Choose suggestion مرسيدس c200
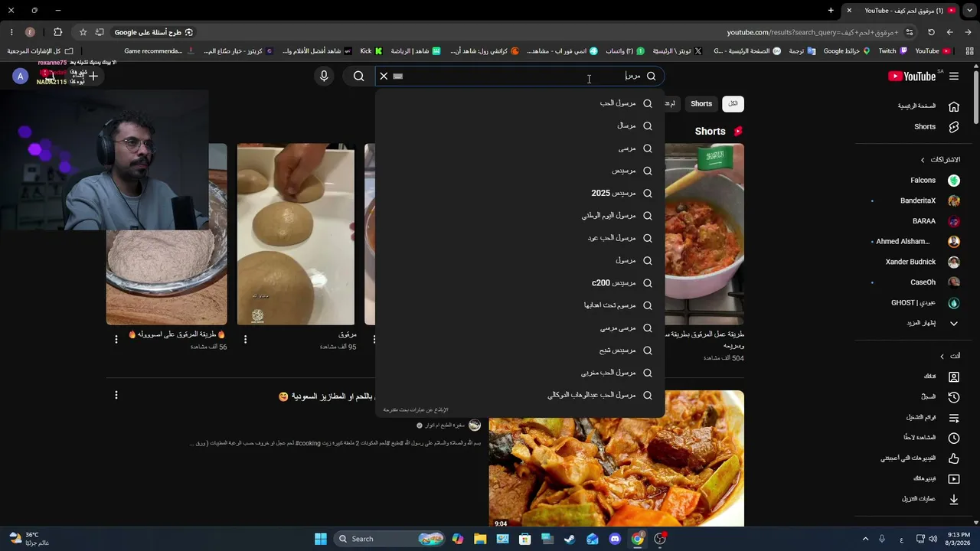The width and height of the screenshot is (980, 551). pyautogui.click(x=521, y=283)
